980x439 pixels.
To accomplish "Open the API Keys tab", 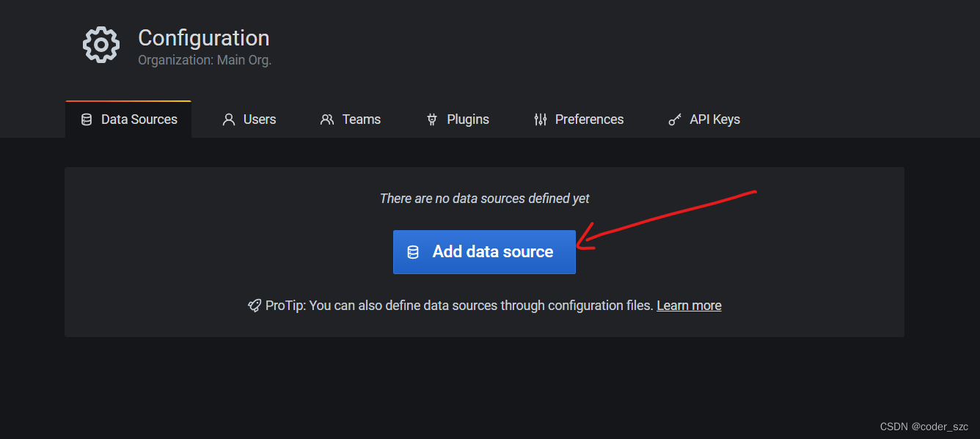I will tap(704, 119).
